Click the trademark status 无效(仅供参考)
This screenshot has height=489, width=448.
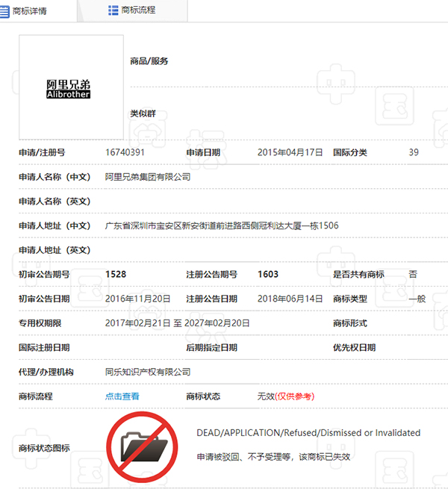point(286,396)
